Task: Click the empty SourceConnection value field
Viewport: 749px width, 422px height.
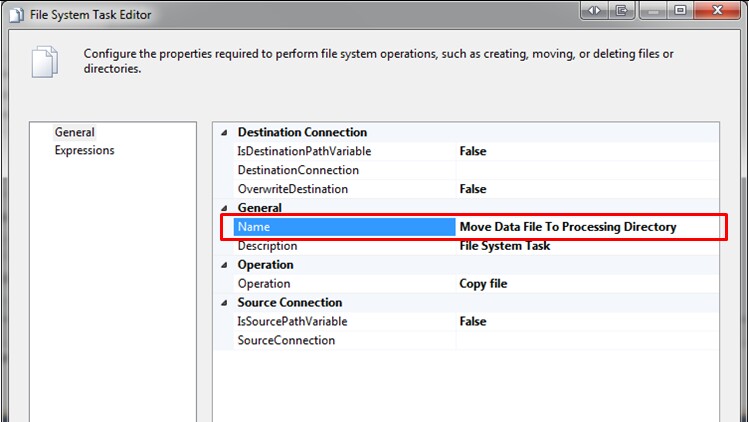Action: click(587, 341)
